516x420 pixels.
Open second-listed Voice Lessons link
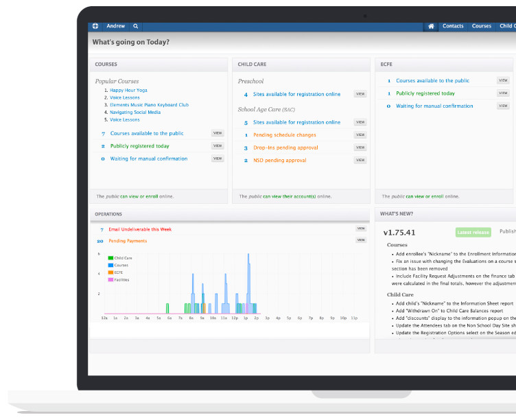pyautogui.click(x=124, y=97)
